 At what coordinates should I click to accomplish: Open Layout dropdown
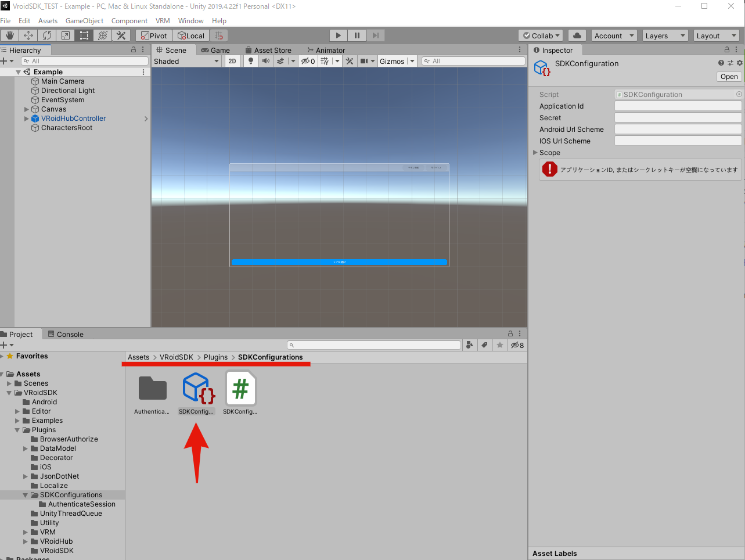click(716, 35)
